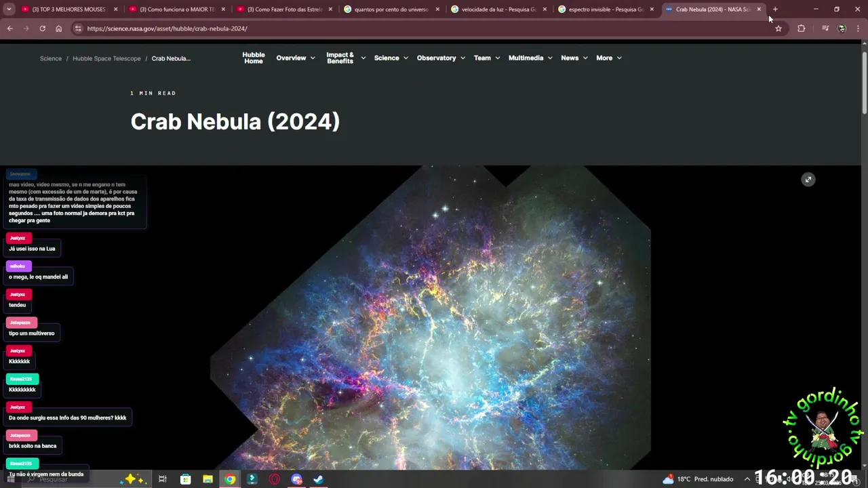The width and height of the screenshot is (868, 488).
Task: Open the Science breadcrumb link
Action: 51,58
